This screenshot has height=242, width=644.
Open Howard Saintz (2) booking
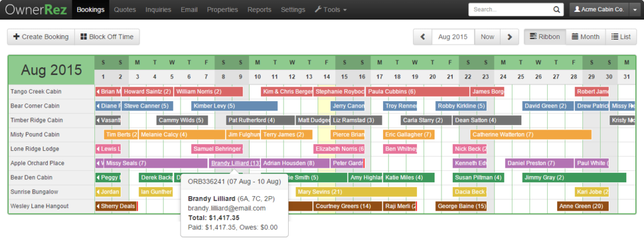pyautogui.click(x=147, y=92)
